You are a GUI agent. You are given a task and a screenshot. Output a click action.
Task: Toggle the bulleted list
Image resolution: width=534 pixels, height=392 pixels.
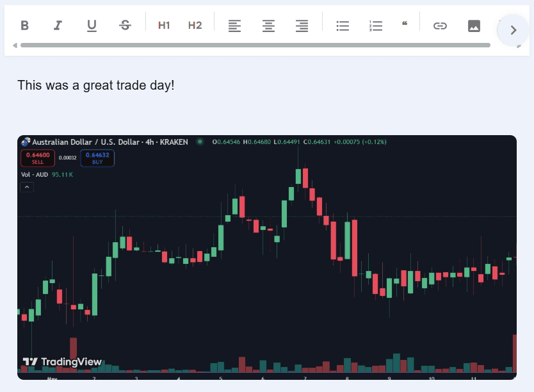point(343,26)
